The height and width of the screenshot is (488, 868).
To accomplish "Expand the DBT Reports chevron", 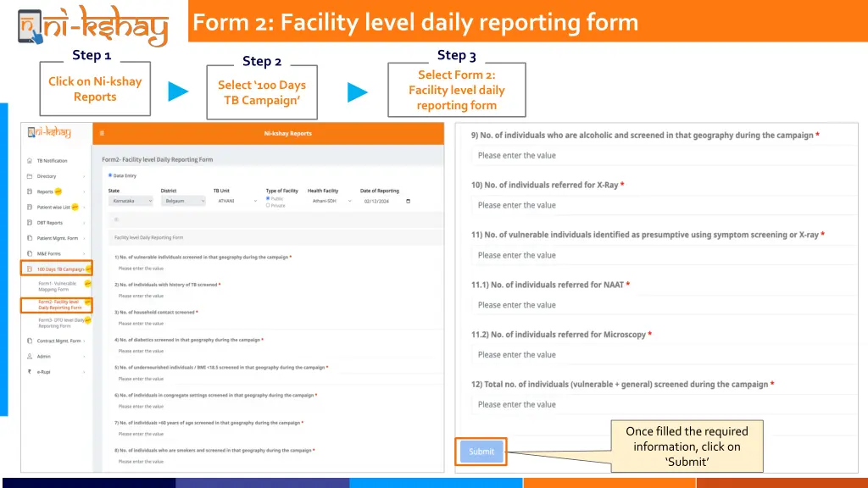I will coord(84,223).
